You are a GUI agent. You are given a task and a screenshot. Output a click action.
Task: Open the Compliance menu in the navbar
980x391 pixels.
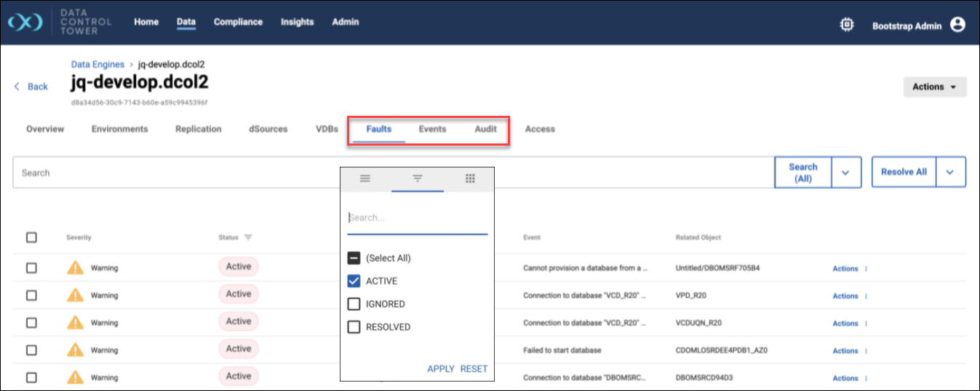(x=238, y=22)
